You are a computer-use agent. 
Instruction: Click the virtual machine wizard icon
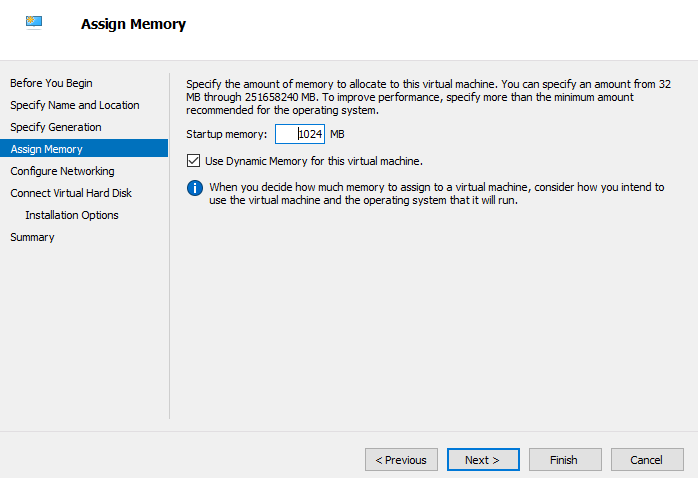click(x=34, y=23)
